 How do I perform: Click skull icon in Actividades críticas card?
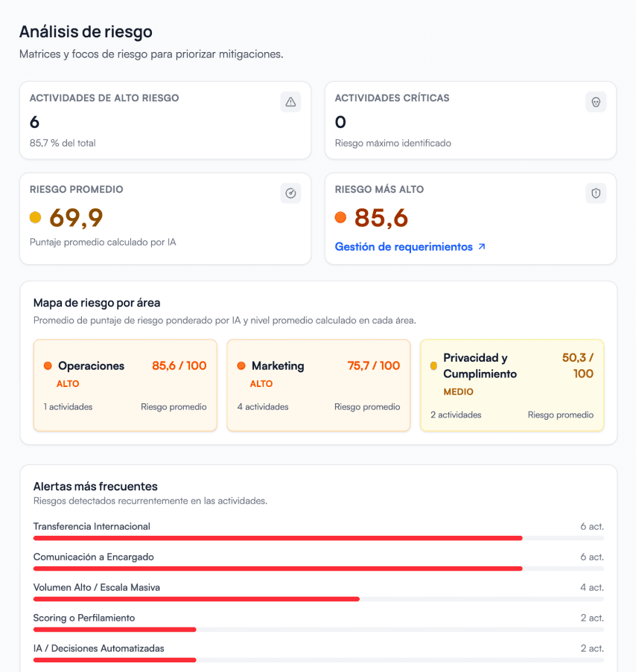596,102
